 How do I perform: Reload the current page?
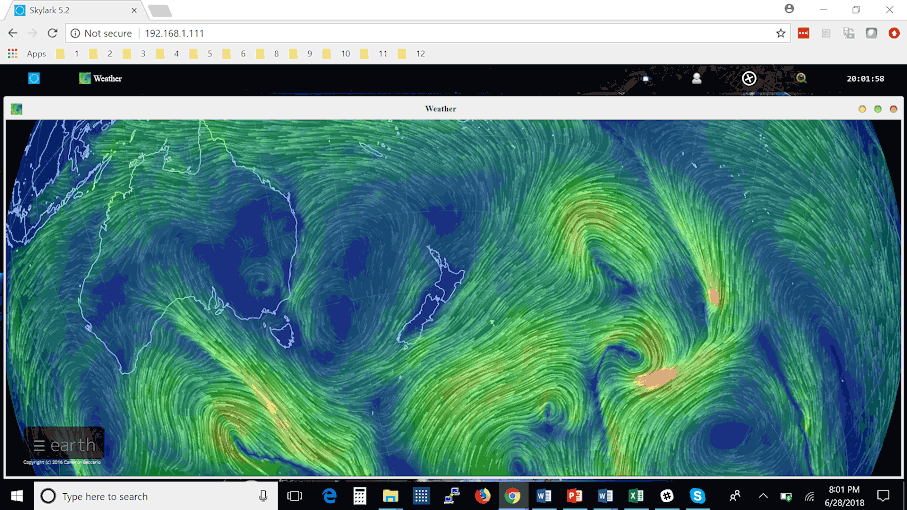coord(53,33)
